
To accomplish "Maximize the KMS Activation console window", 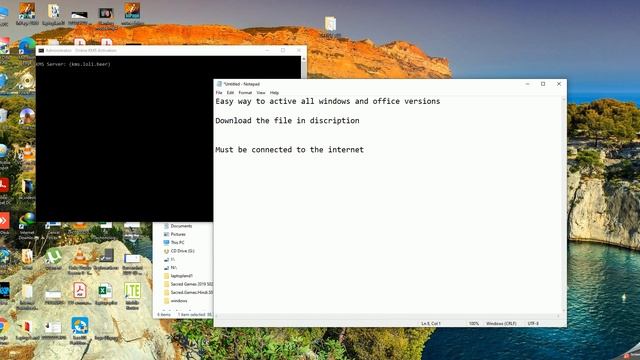I will [283, 50].
